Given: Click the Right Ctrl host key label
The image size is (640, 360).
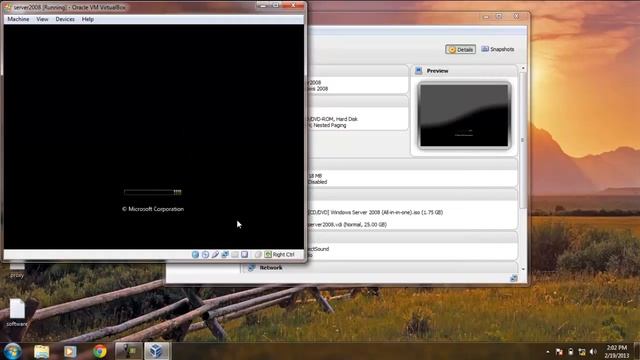Looking at the screenshot, I should pyautogui.click(x=283, y=255).
